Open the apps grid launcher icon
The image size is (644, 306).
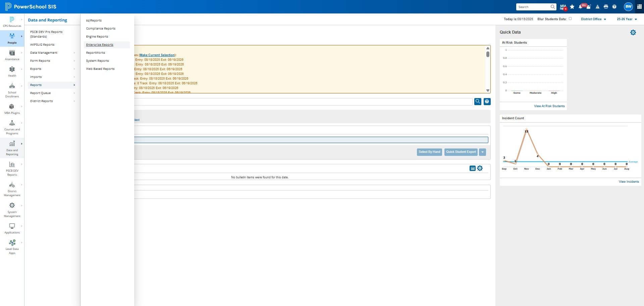coord(639,7)
